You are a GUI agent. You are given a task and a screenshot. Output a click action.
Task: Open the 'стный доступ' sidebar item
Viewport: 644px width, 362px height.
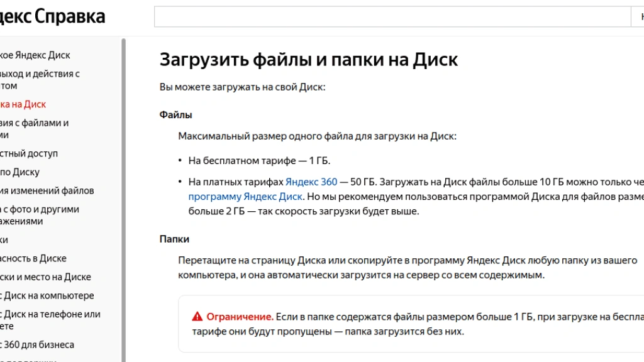pyautogui.click(x=29, y=153)
